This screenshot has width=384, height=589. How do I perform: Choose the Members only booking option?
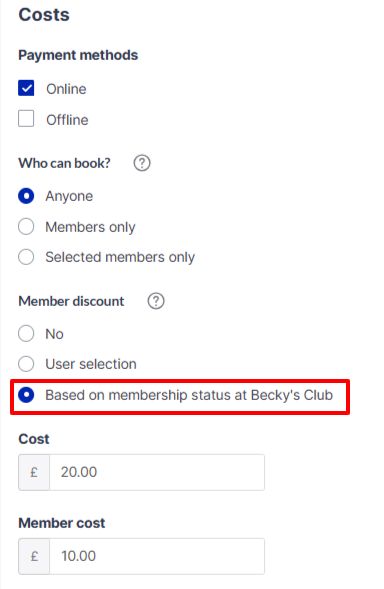pos(26,227)
